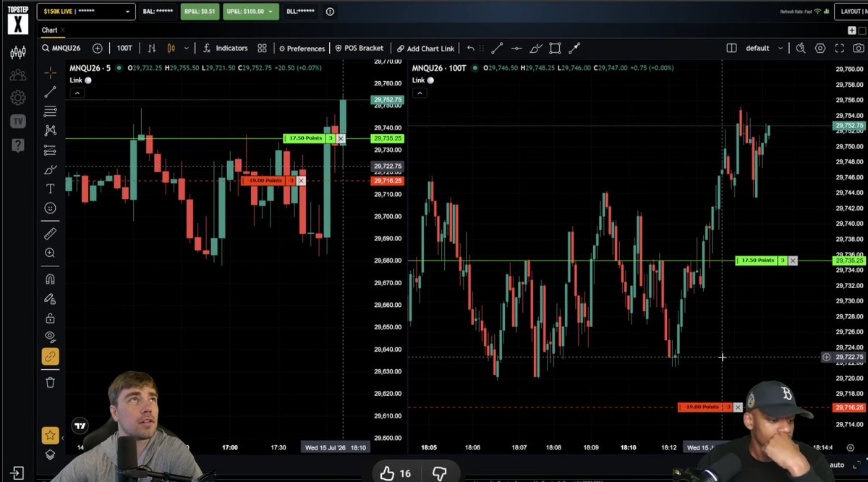
Task: Click the trash icon to remove drawings
Action: (x=50, y=382)
